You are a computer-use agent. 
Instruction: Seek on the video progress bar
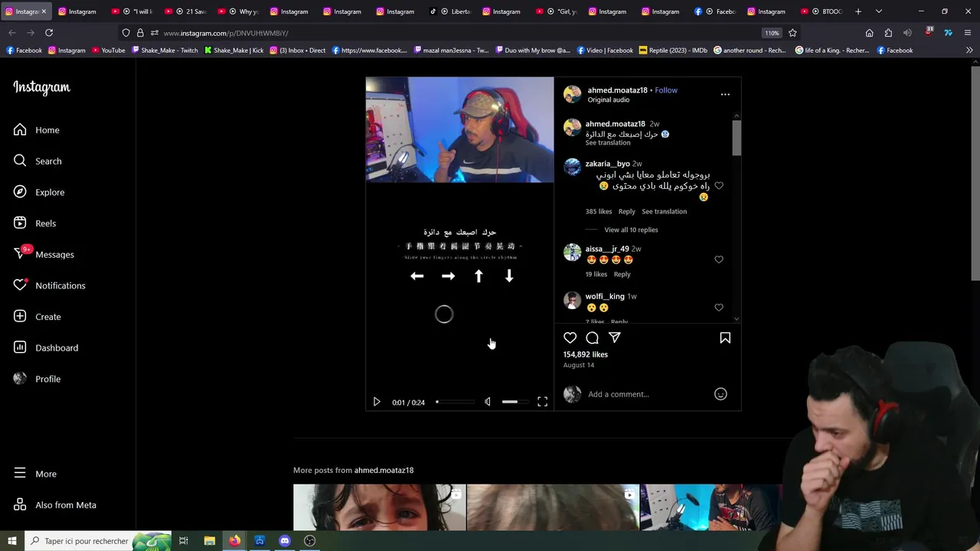456,402
